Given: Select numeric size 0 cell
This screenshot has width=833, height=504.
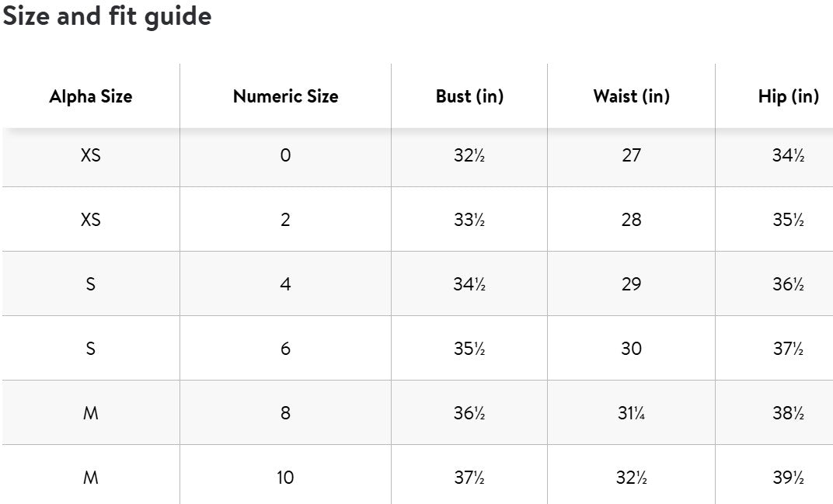Looking at the screenshot, I should 285,155.
